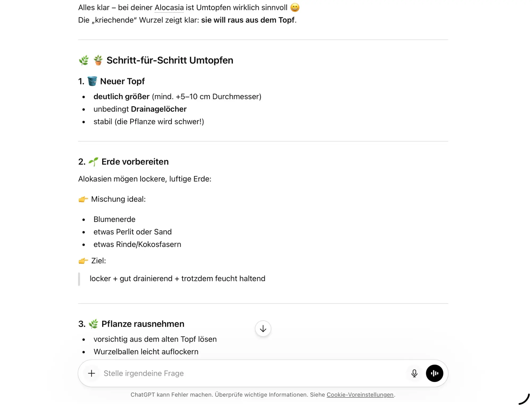The height and width of the screenshot is (407, 532).
Task: Click the bullet 'etwas Perlit oder Sand'
Action: point(132,232)
